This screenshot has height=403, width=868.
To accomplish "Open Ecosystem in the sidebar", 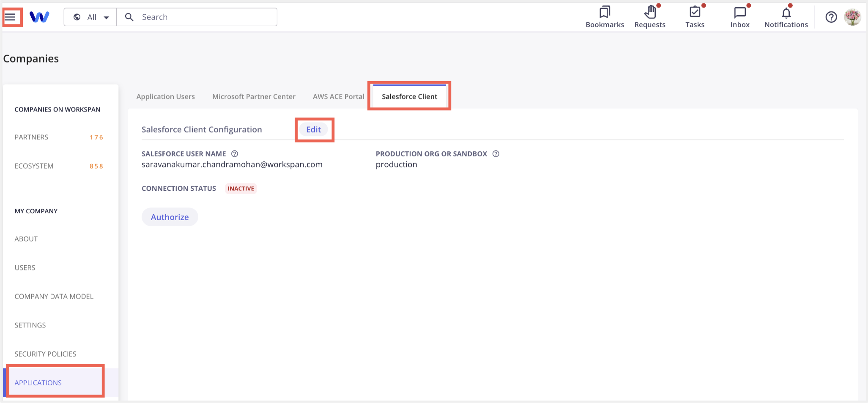I will pos(60,166).
